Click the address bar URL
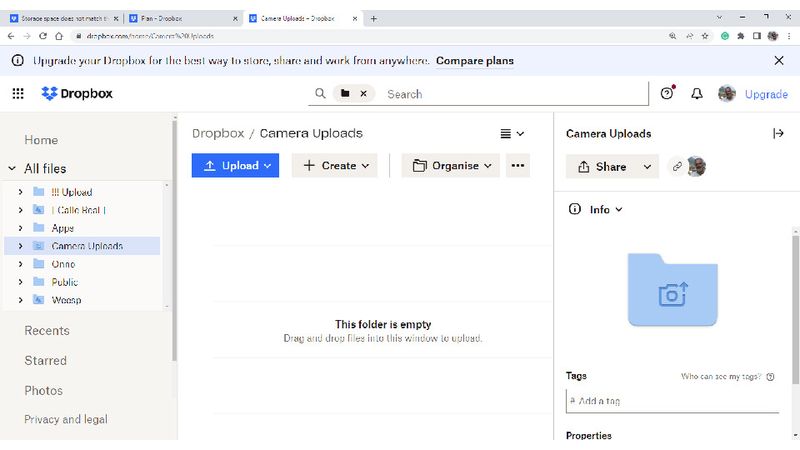The height and width of the screenshot is (450, 800). click(x=150, y=36)
